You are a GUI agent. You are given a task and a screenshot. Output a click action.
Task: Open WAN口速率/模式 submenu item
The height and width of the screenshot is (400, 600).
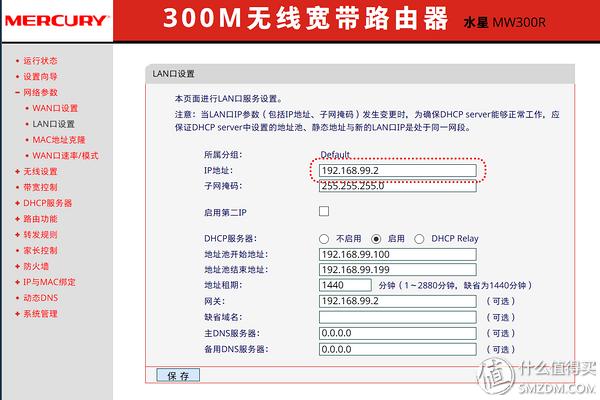pyautogui.click(x=65, y=156)
